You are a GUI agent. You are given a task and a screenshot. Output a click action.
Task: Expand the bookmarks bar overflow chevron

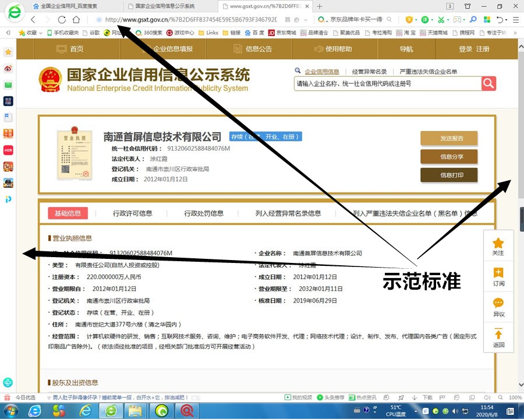(515, 33)
